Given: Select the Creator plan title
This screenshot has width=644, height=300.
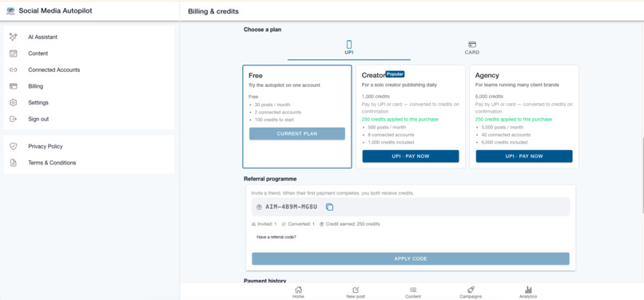Looking at the screenshot, I should (x=373, y=76).
